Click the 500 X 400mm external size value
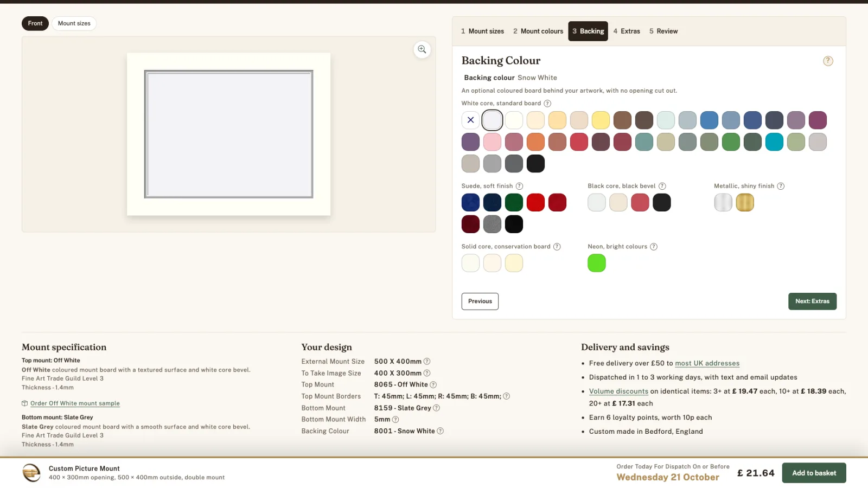Viewport: 868px width, 488px height. [398, 361]
